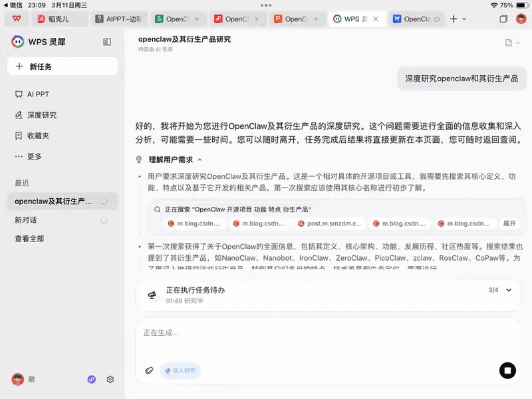Screen dimensions: 532x399
Task: Add a new tab with plus icon
Action: click(454, 19)
